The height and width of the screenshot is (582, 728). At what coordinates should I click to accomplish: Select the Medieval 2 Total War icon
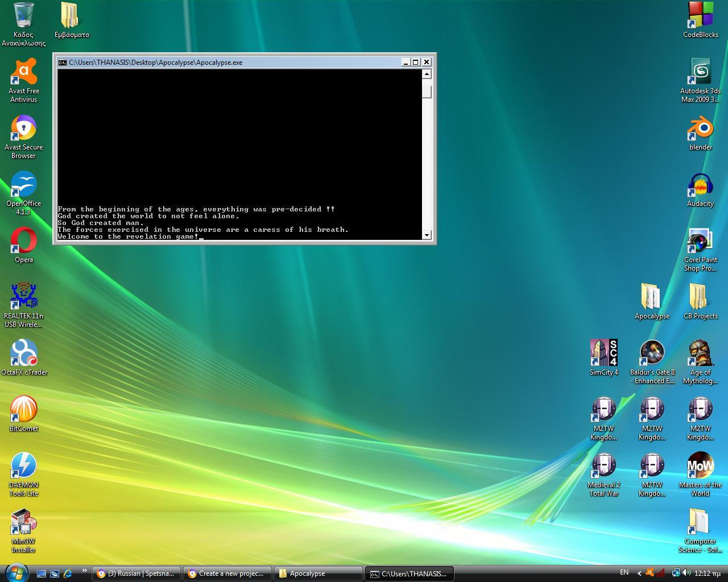pyautogui.click(x=603, y=474)
